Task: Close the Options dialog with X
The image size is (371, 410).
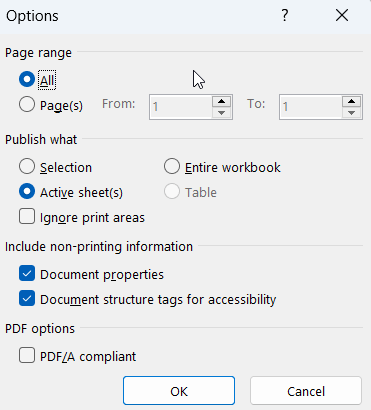Action: (342, 16)
